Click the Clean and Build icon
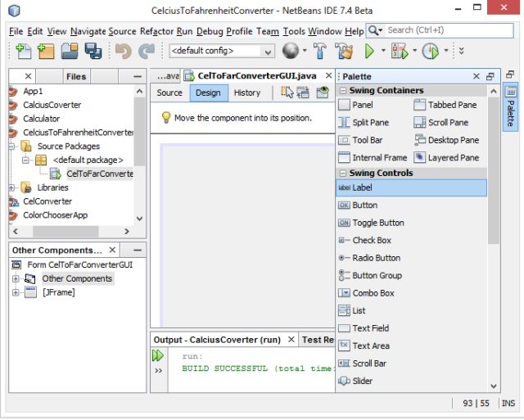This screenshot has width=524, height=420. 344,51
